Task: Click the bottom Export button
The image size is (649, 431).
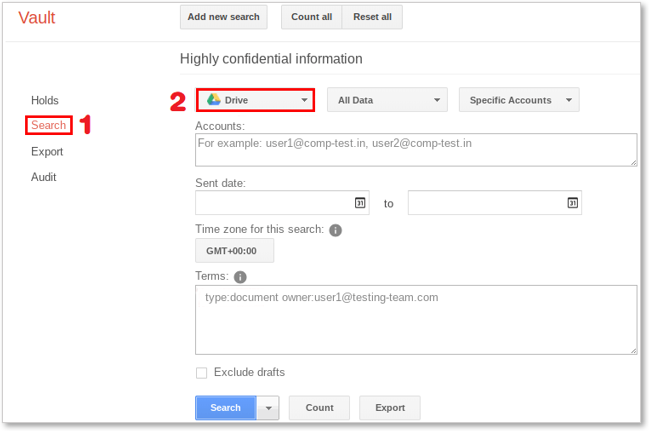Action: coord(390,408)
